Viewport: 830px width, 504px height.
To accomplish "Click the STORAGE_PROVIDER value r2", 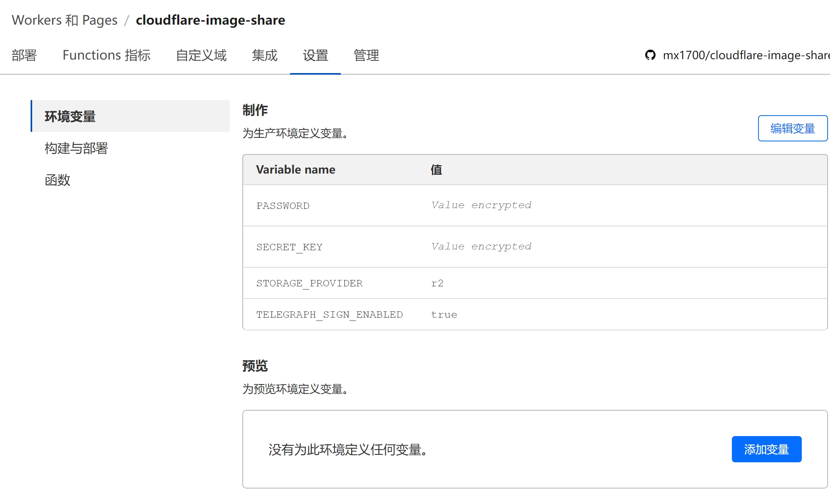I will pos(437,283).
